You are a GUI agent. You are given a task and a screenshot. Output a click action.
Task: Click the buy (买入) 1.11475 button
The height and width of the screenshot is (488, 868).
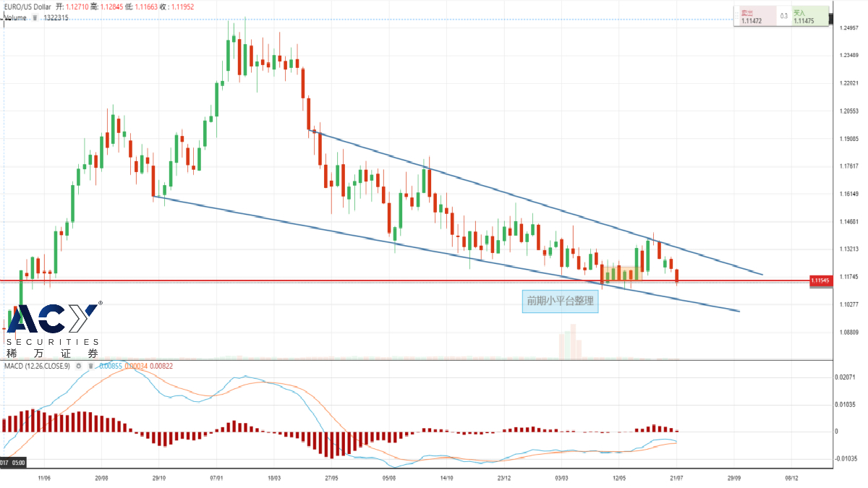pyautogui.click(x=807, y=17)
